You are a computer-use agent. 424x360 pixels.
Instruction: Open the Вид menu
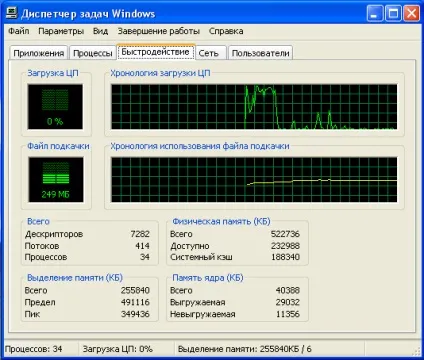coord(100,31)
